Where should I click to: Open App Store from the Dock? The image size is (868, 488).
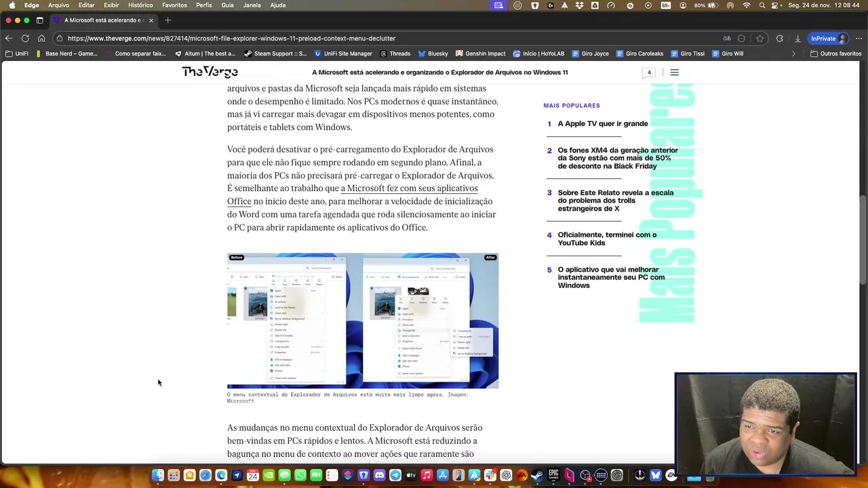click(x=442, y=475)
